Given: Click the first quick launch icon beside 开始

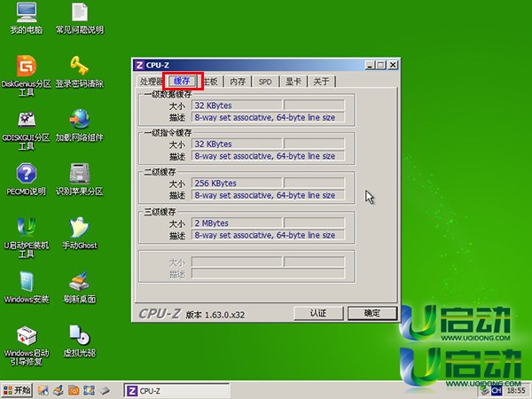Looking at the screenshot, I should [x=43, y=390].
